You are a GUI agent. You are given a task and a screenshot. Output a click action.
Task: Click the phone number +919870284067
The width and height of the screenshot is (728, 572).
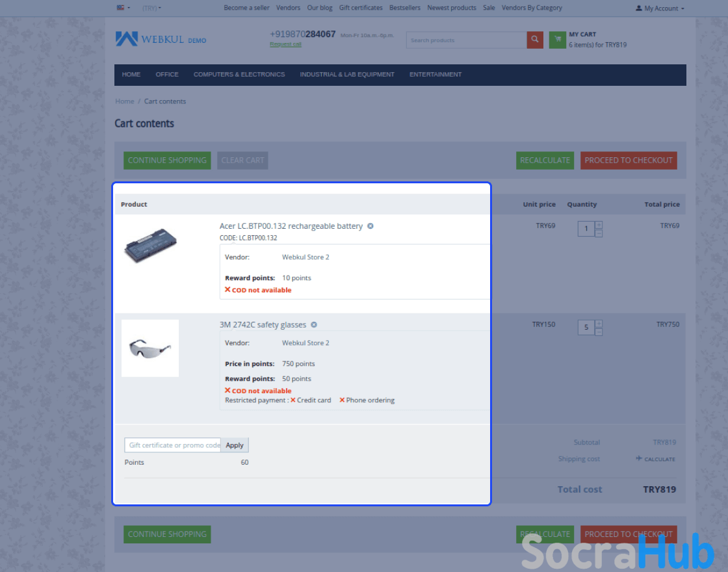click(303, 34)
